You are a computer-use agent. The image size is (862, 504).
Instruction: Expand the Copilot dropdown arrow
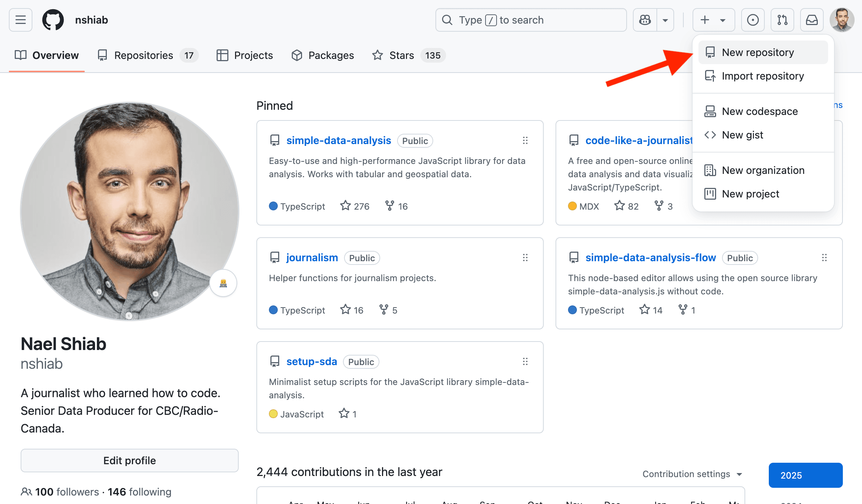click(665, 20)
